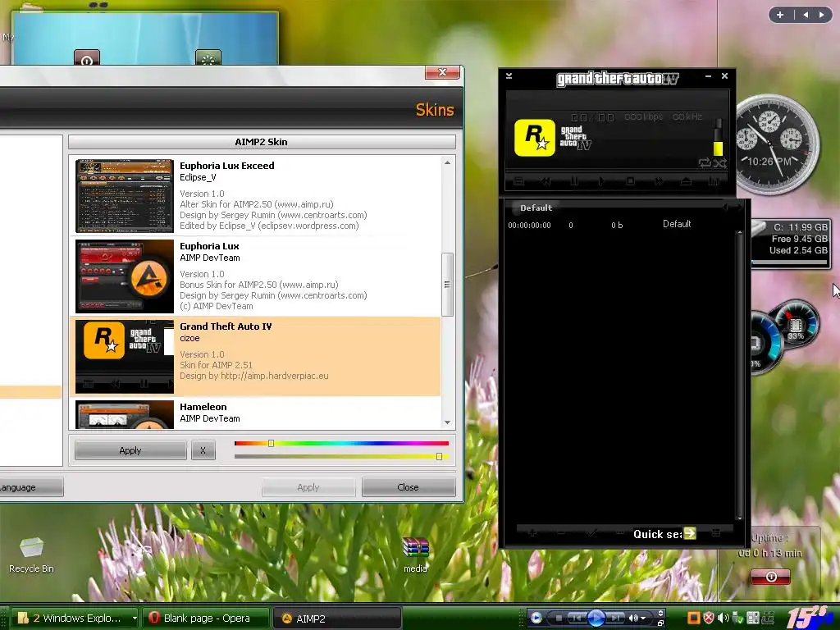Open the system tray speaker volume icon

(x=724, y=619)
